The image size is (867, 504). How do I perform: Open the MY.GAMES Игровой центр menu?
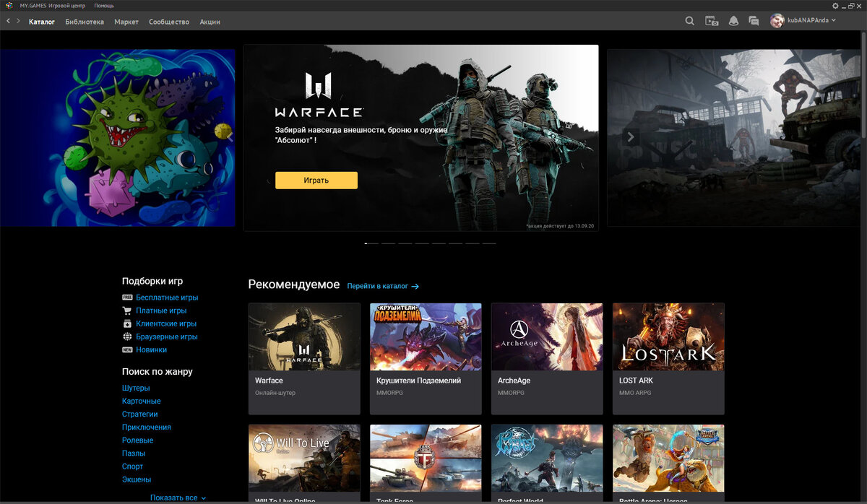52,5
